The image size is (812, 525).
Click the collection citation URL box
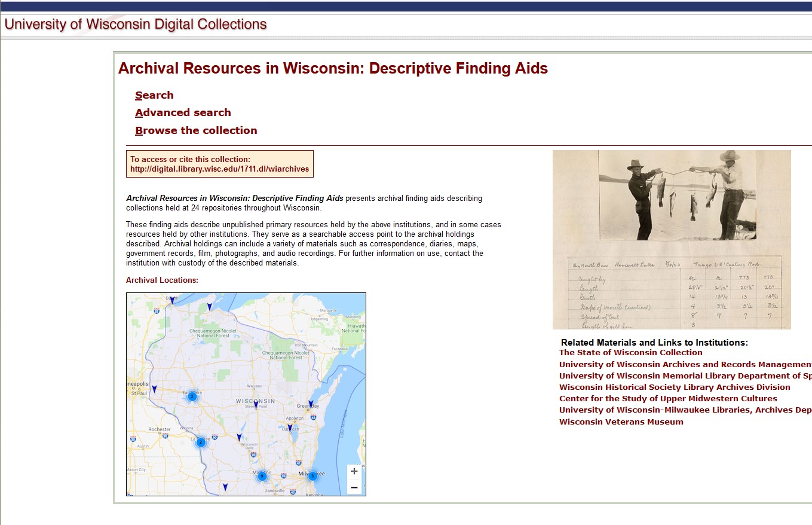[220, 164]
